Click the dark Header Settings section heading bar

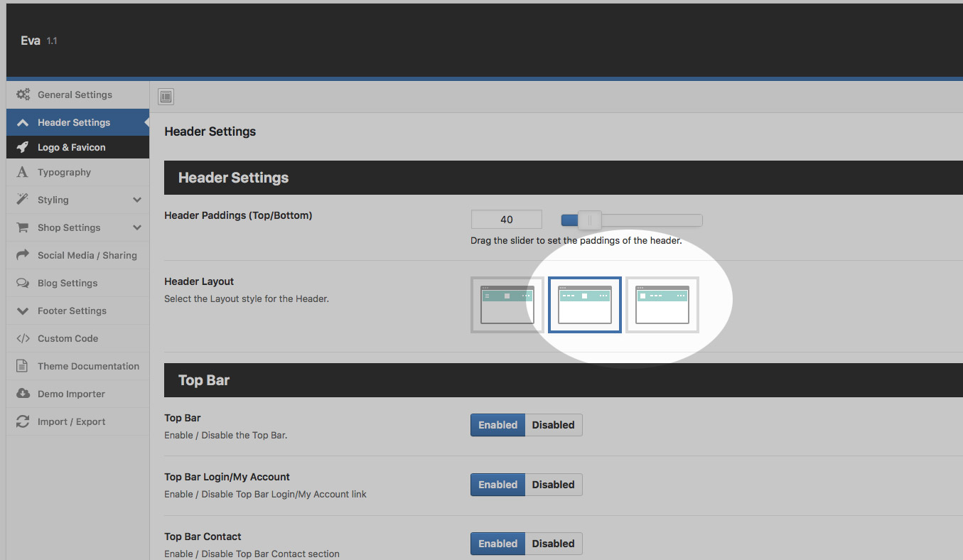[563, 178]
